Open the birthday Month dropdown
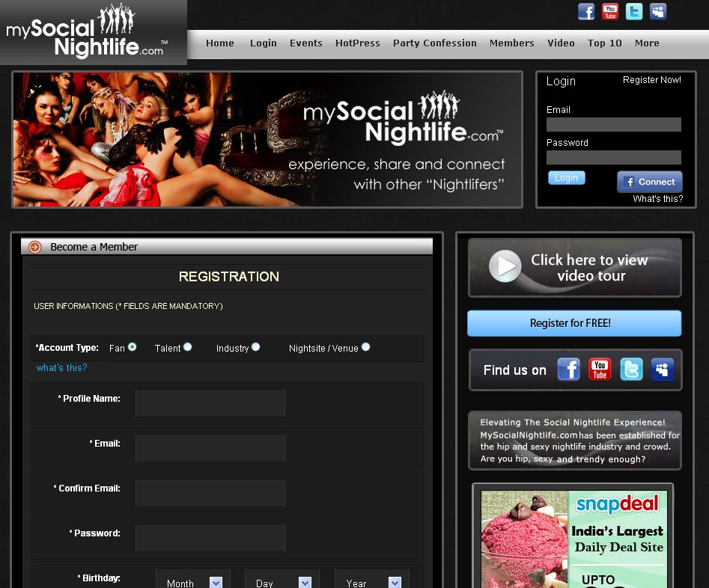 click(x=193, y=583)
